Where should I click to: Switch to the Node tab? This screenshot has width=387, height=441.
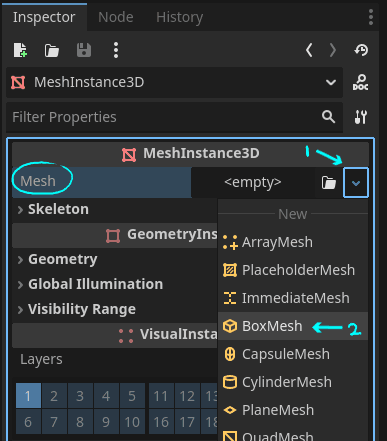116,17
